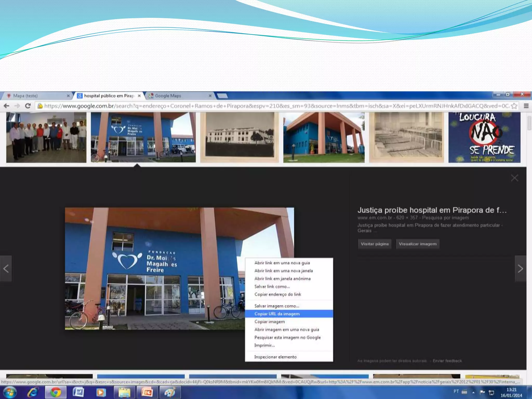Image resolution: width=532 pixels, height=399 pixels.
Task: Open Chrome hamburger menu
Action: pyautogui.click(x=526, y=106)
